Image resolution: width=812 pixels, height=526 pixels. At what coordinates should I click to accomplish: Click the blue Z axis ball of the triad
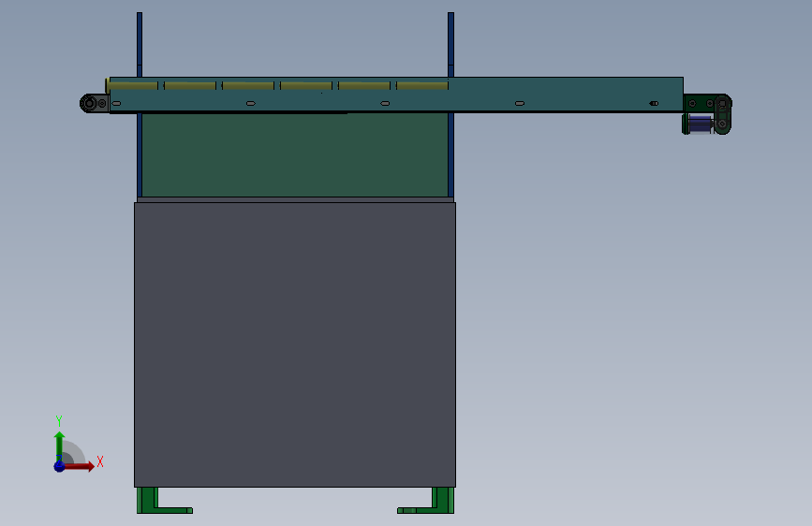click(60, 466)
